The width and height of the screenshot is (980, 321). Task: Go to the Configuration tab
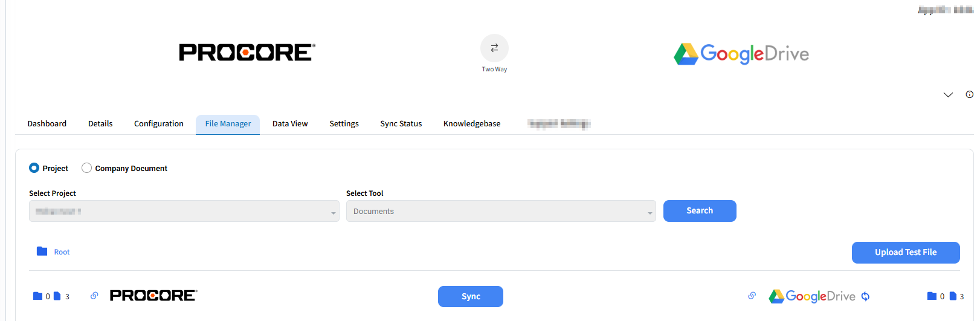158,124
